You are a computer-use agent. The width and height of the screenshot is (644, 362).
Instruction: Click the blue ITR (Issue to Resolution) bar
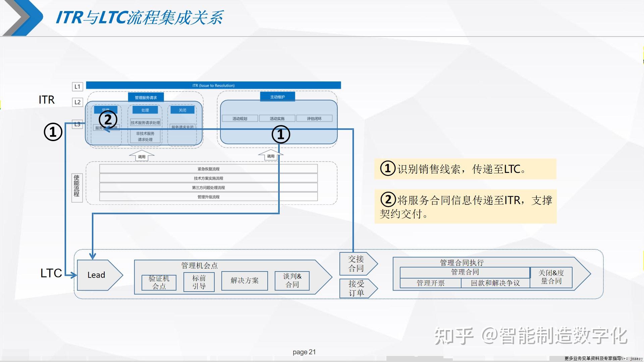point(214,85)
